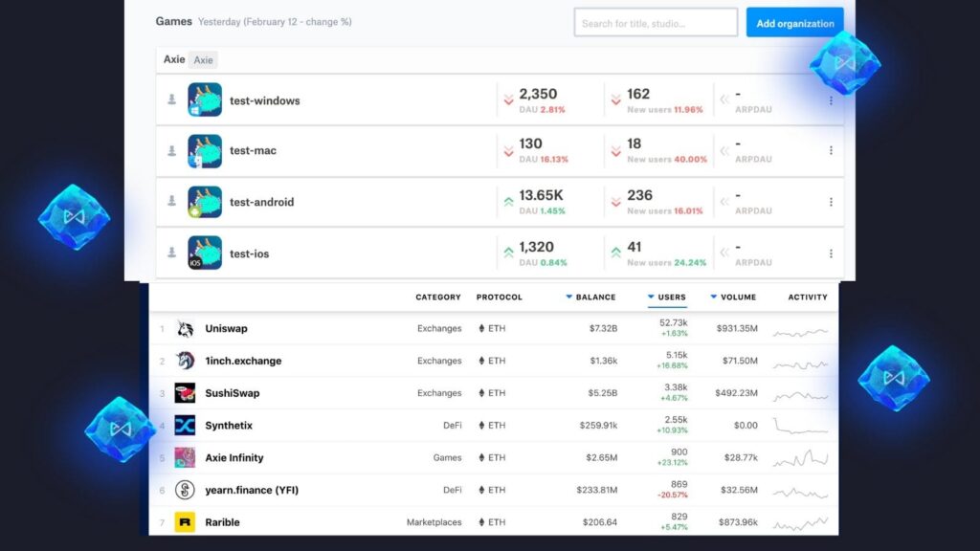
Task: Open more options menu for test-ios
Action: coord(831,253)
